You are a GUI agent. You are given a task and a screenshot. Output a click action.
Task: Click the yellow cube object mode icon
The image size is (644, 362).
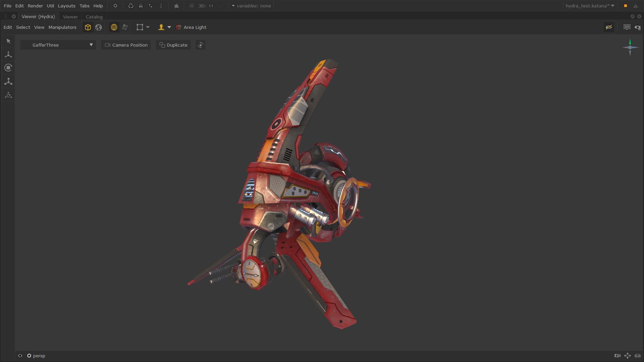[88, 27]
